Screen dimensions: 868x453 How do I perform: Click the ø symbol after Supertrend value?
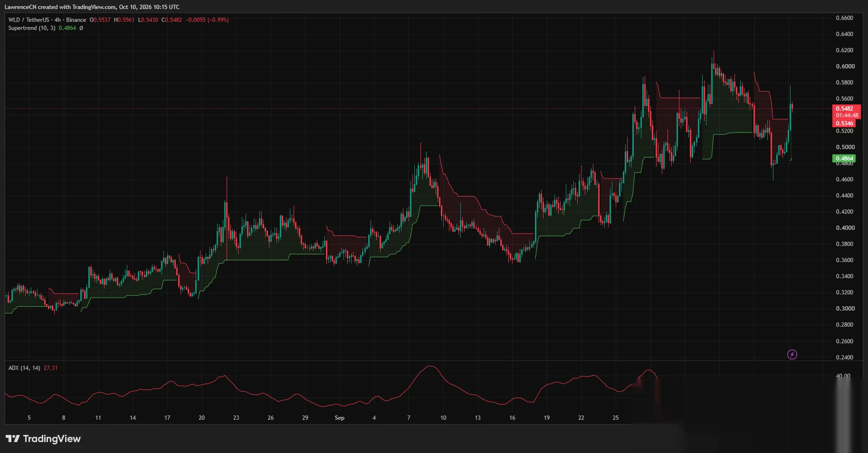(81, 28)
